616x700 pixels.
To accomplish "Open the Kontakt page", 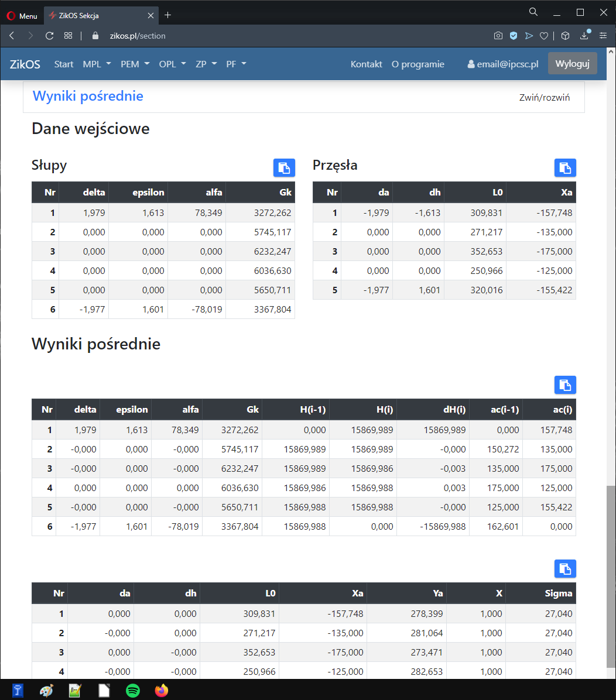I will [x=366, y=64].
